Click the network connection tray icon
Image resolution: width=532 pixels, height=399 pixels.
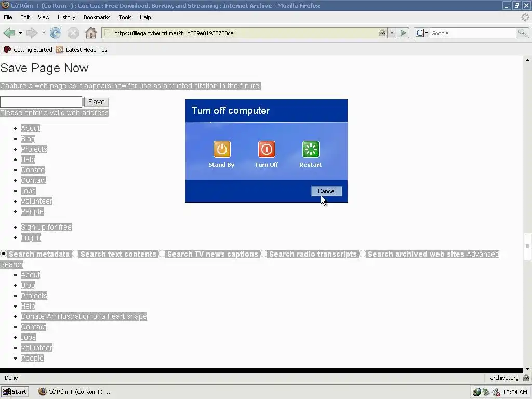(x=477, y=392)
